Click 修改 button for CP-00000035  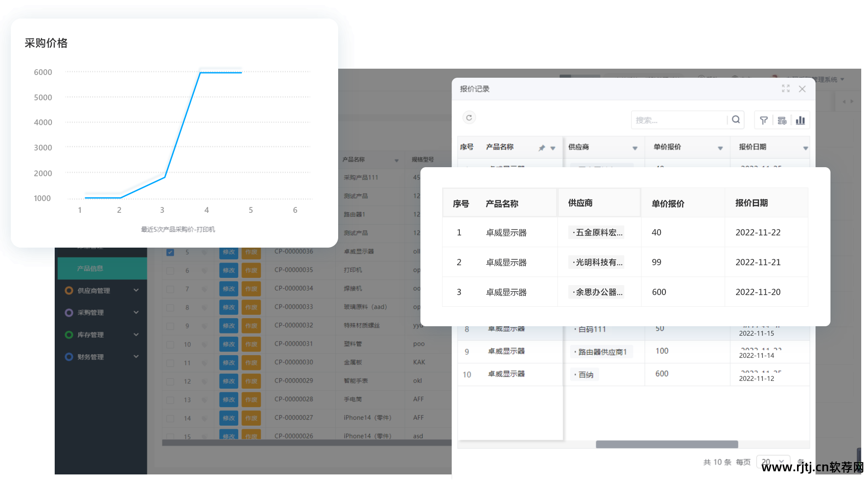tap(229, 271)
